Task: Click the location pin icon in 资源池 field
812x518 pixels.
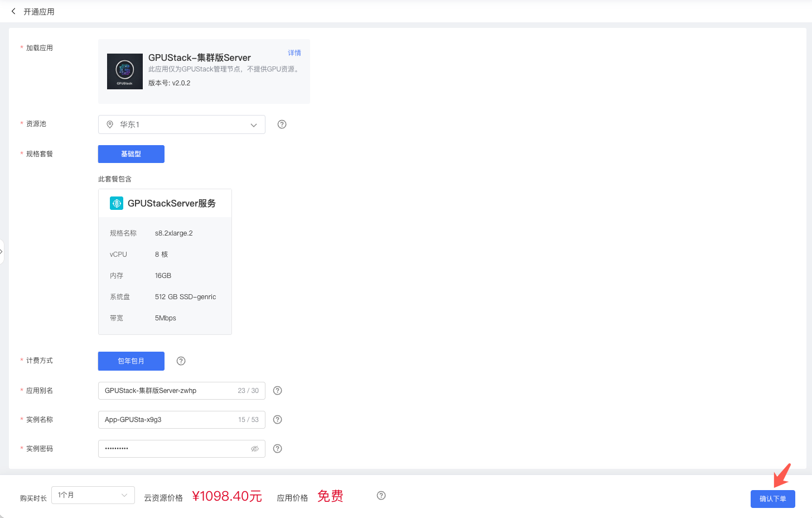Action: [x=110, y=124]
